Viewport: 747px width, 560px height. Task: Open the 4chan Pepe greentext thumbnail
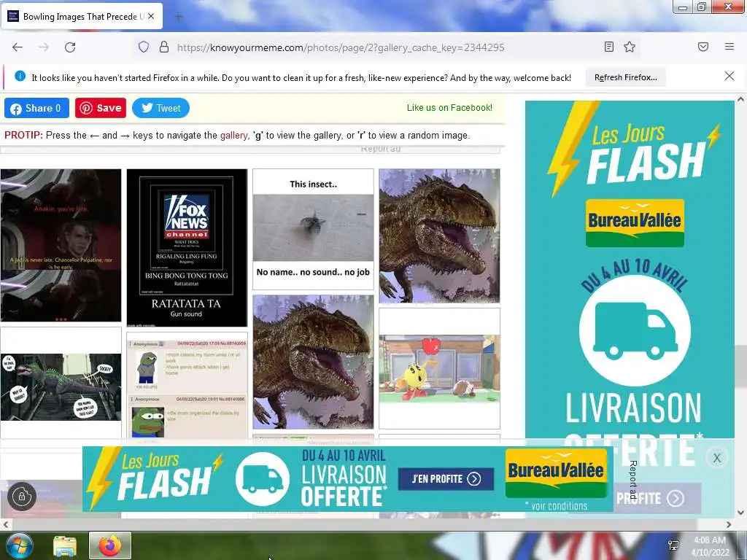[187, 386]
